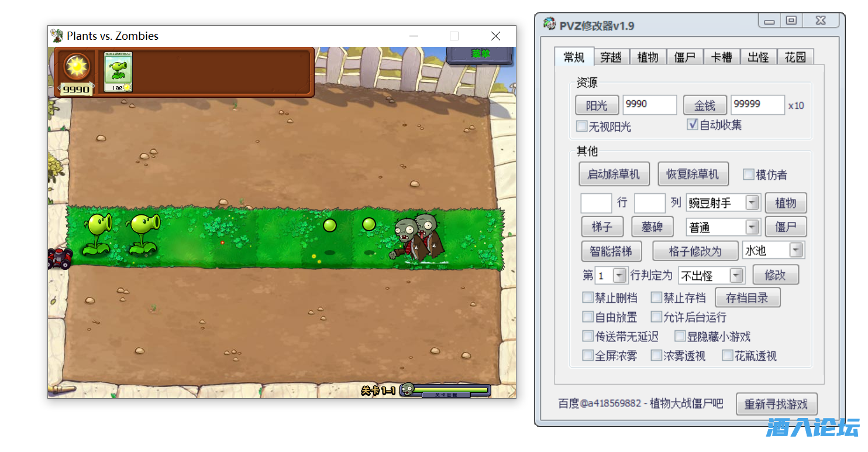Viewport: 868px width, 452px height.
Task: Click the zombies walking on the lawn
Action: pos(418,237)
